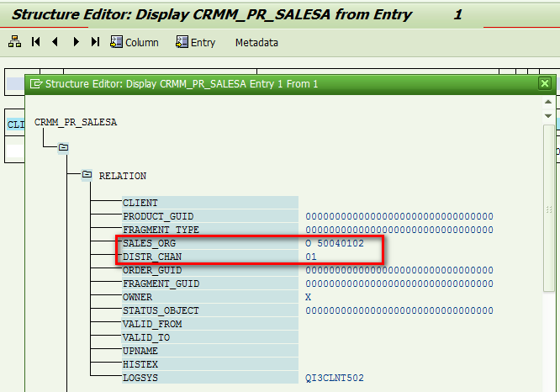Viewport: 560px width, 392px height.
Task: Collapse the top-level folder node under CRMM_PR_SALESA
Action: pos(63,147)
